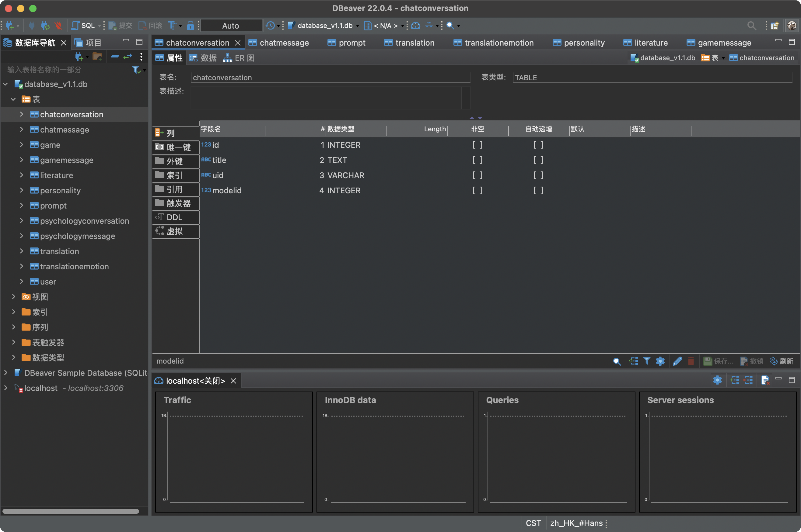Switch to the translation editor tab
The width and height of the screenshot is (801, 532).
[x=410, y=43]
